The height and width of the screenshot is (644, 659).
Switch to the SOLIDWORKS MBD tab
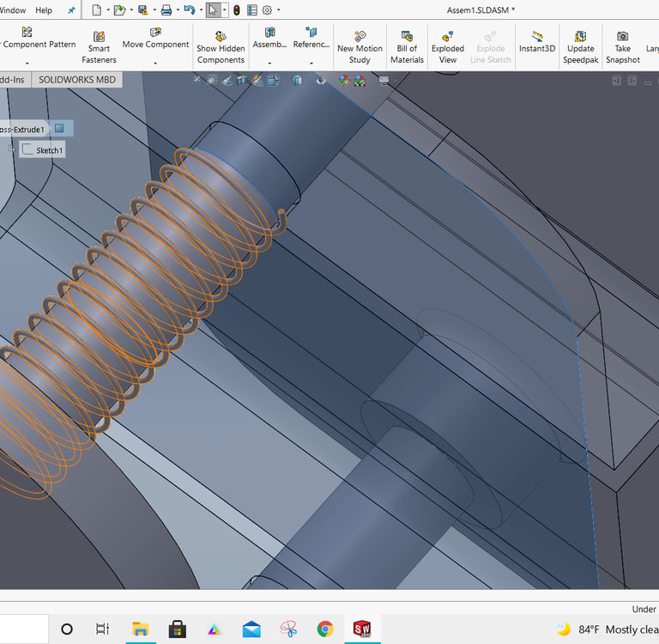(76, 80)
